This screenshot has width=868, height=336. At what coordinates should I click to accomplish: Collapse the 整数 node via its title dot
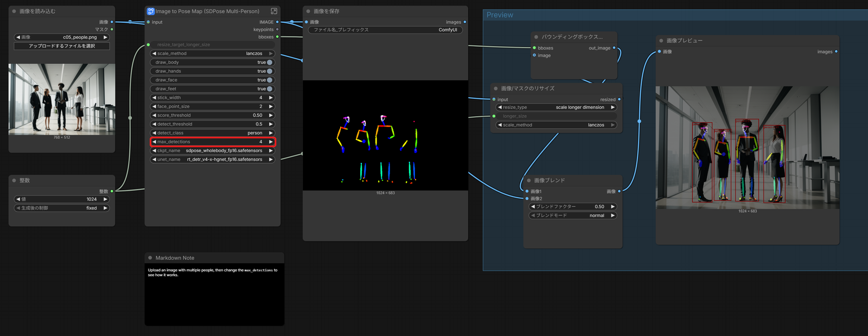point(14,180)
